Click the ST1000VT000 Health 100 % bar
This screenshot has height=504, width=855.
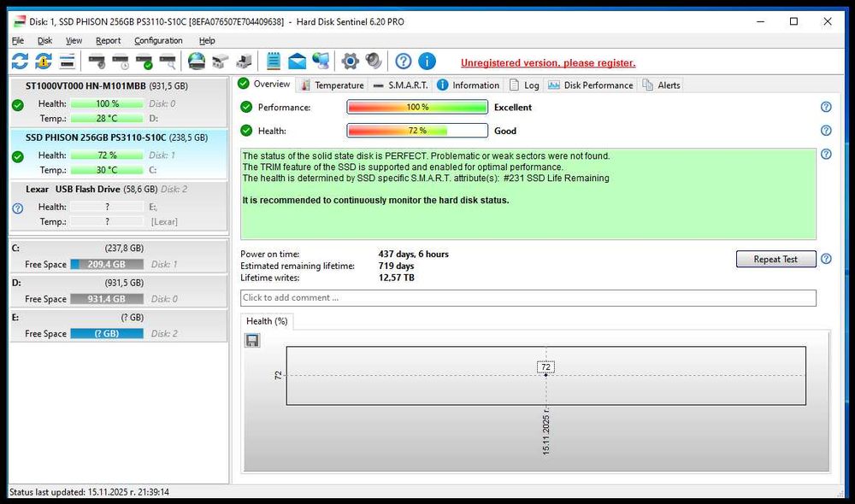[x=107, y=103]
